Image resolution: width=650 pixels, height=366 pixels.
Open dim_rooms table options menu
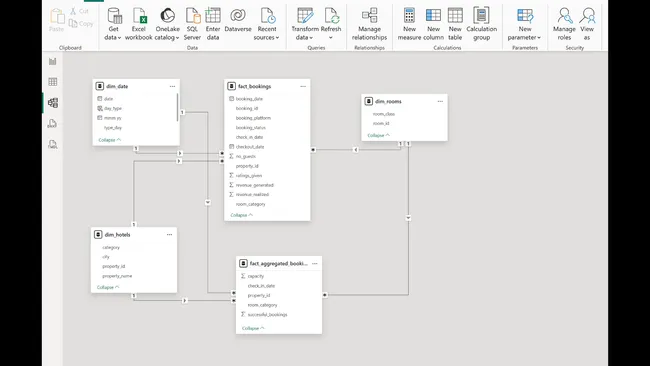(x=440, y=101)
